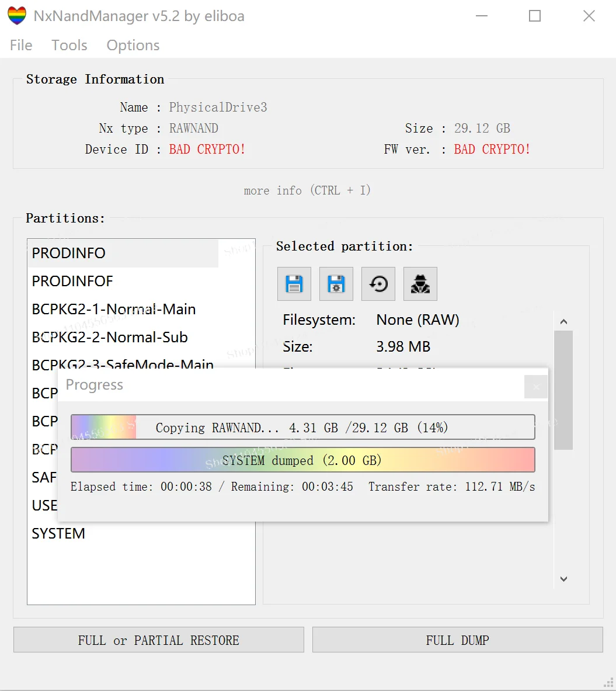
Task: Click the rainbow heart app icon
Action: [x=17, y=16]
